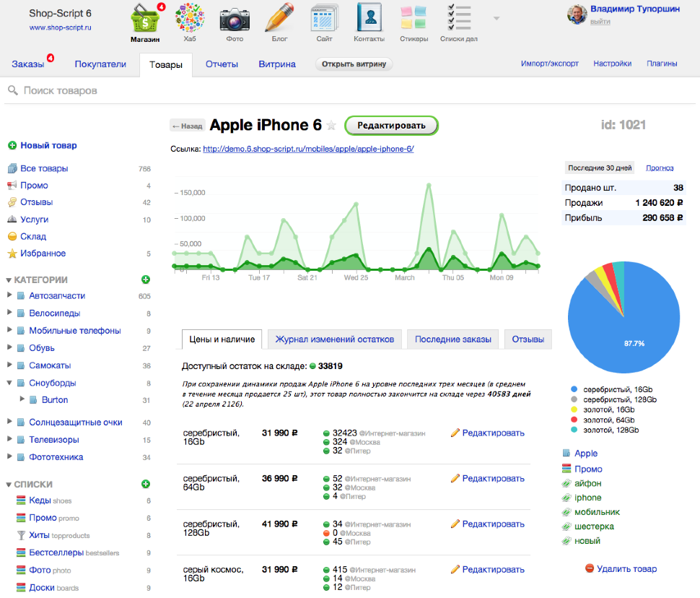Expand the Обувь category
The width and height of the screenshot is (700, 598).
(9, 347)
